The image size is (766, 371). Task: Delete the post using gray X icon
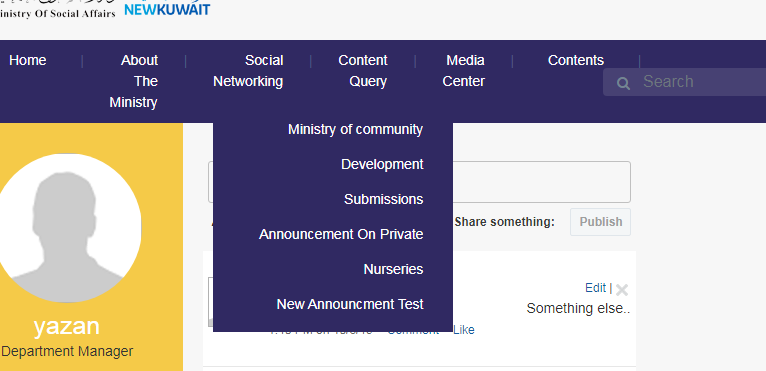(621, 290)
